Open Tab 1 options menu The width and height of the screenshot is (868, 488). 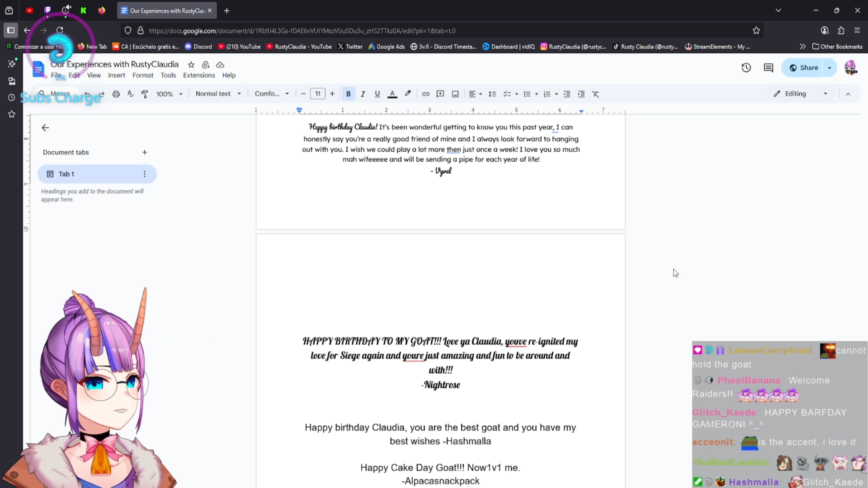point(145,174)
